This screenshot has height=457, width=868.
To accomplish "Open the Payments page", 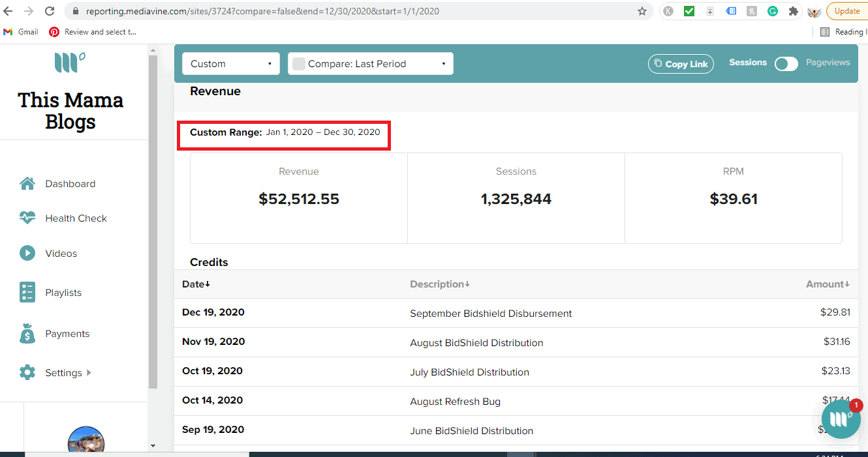I will click(x=67, y=333).
